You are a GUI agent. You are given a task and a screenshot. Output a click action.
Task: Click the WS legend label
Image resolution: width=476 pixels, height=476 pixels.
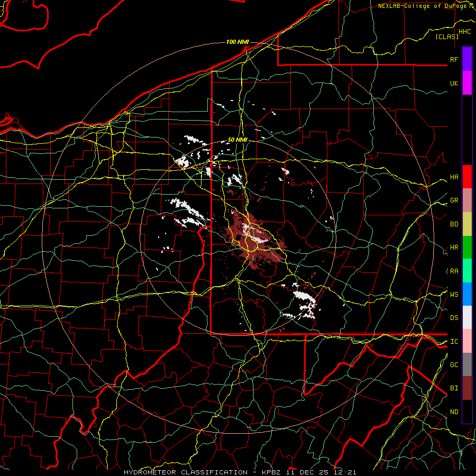click(454, 294)
